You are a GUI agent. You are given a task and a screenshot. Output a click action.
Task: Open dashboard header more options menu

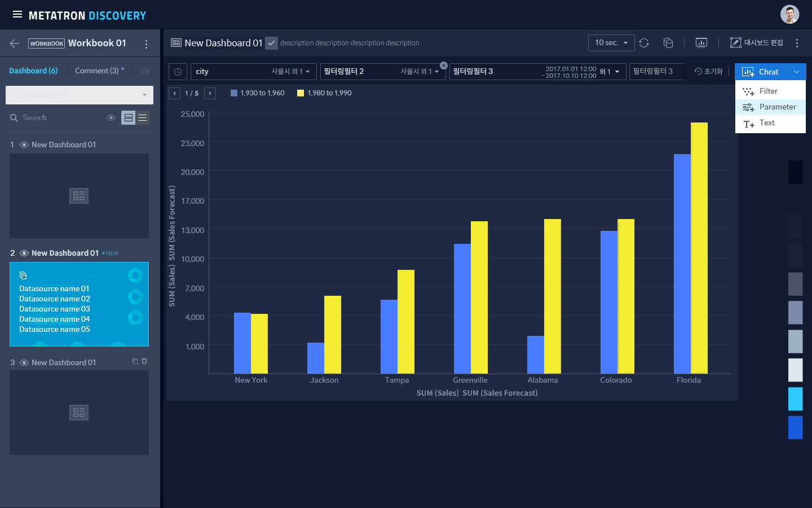pos(797,43)
